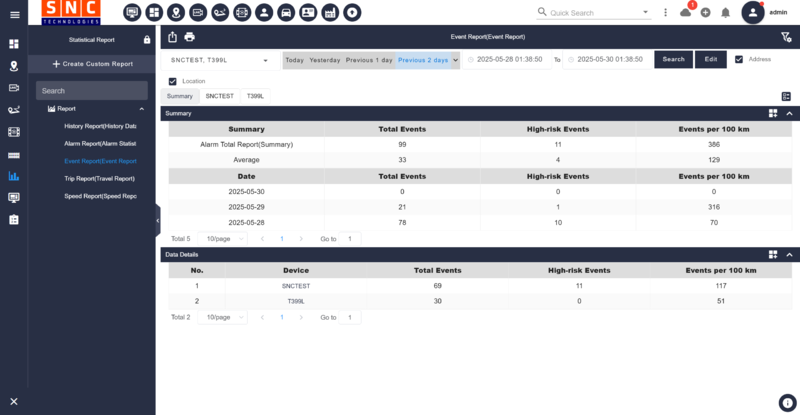The height and width of the screenshot is (415, 800).
Task: Click the info icon in bottom corner
Action: coord(787,403)
